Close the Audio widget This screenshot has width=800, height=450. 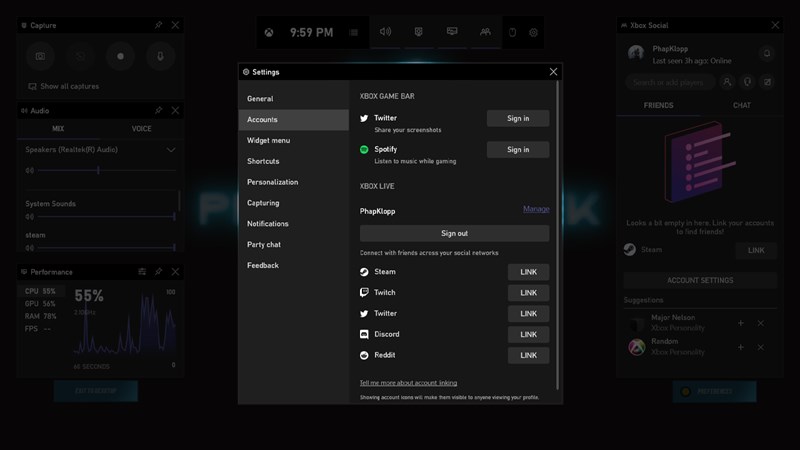click(175, 110)
